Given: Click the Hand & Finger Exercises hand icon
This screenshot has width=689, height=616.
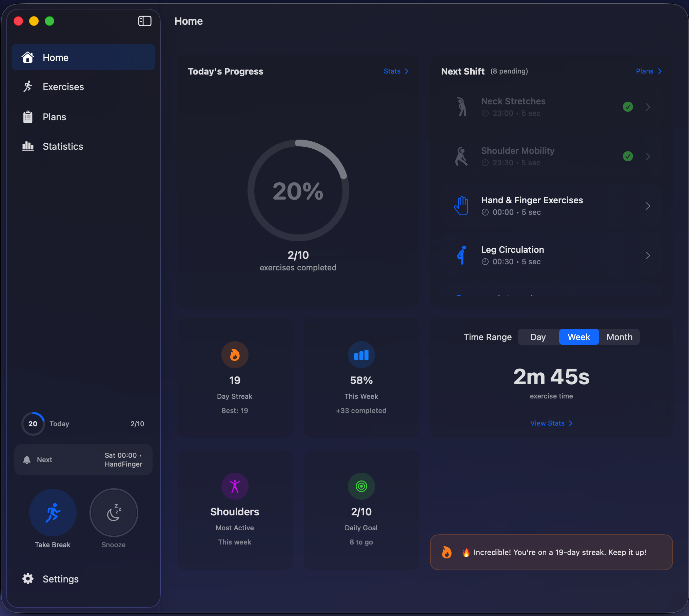Looking at the screenshot, I should click(x=461, y=206).
